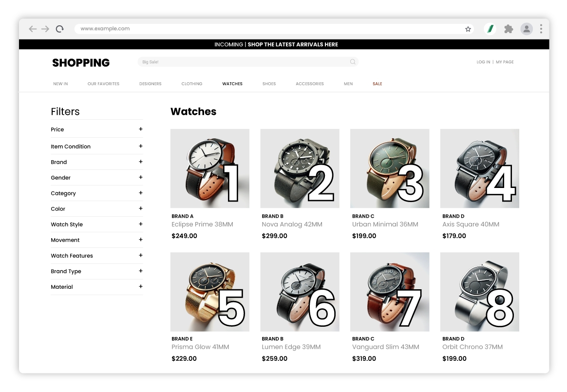Click the Big Sale search field
567x392 pixels.
244,62
